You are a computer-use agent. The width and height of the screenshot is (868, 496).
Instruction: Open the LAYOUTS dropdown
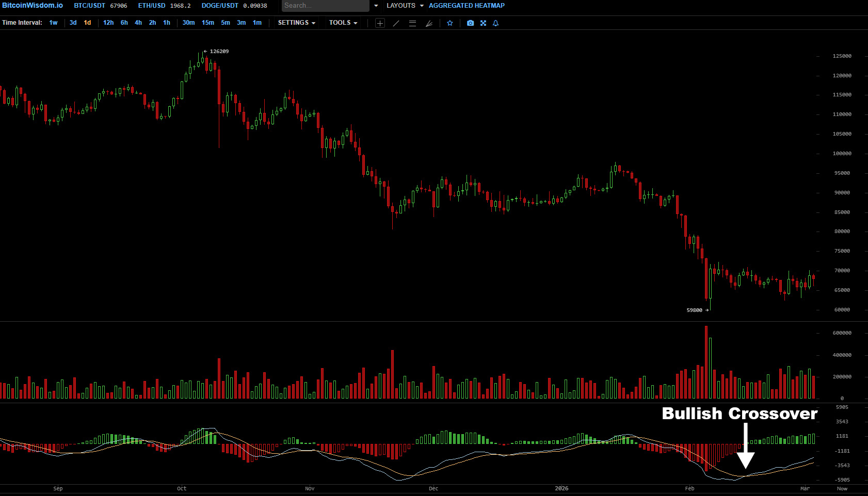click(405, 6)
